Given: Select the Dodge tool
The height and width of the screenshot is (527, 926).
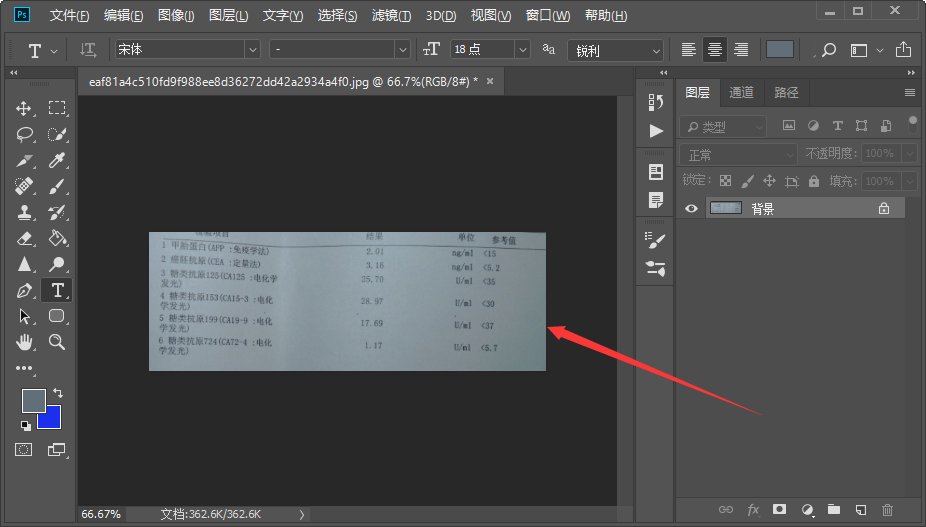Looking at the screenshot, I should click(x=57, y=264).
